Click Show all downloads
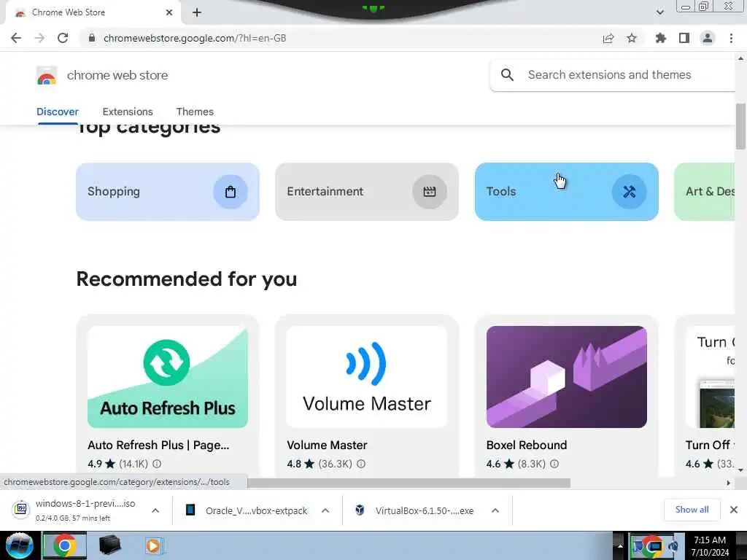Screen dimensions: 747x560 (692, 510)
